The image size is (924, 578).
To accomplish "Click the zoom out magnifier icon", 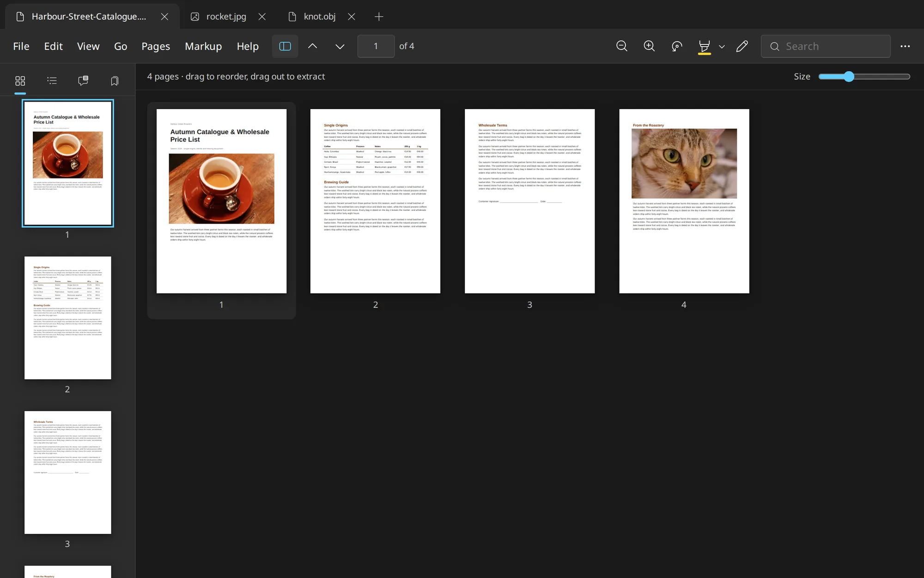I will pos(622,46).
